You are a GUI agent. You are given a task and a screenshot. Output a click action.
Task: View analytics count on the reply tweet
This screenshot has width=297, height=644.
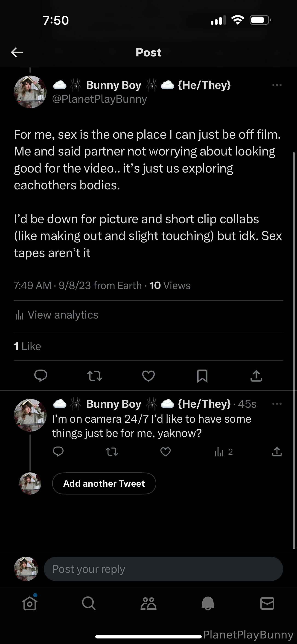pos(224,452)
